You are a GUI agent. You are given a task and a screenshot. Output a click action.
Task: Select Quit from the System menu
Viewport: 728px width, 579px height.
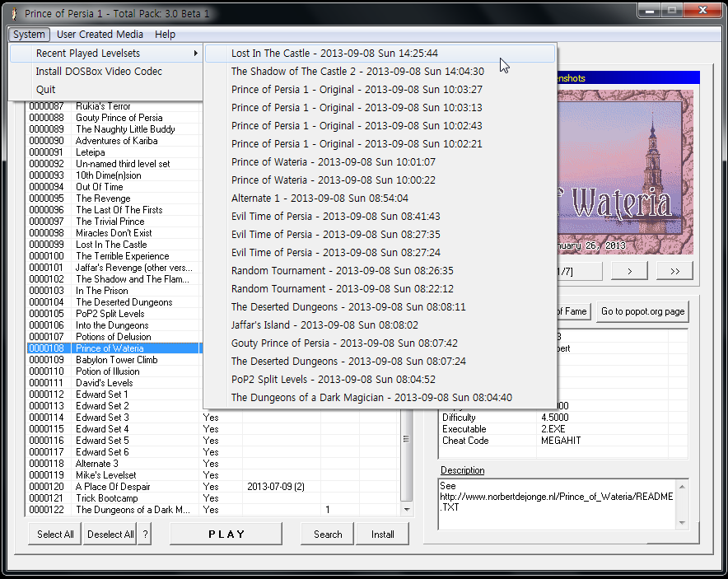pyautogui.click(x=106, y=90)
